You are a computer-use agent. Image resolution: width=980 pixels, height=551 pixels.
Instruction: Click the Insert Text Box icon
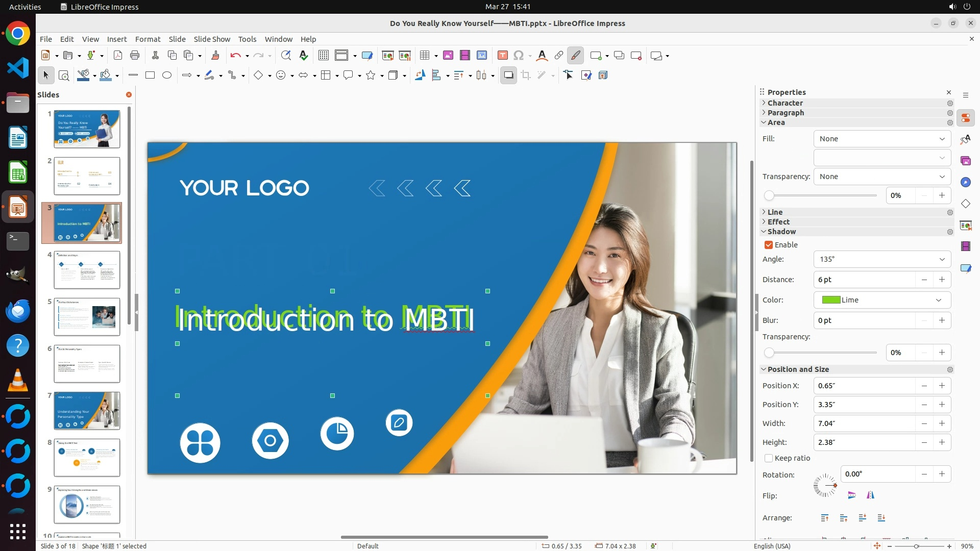point(502,56)
